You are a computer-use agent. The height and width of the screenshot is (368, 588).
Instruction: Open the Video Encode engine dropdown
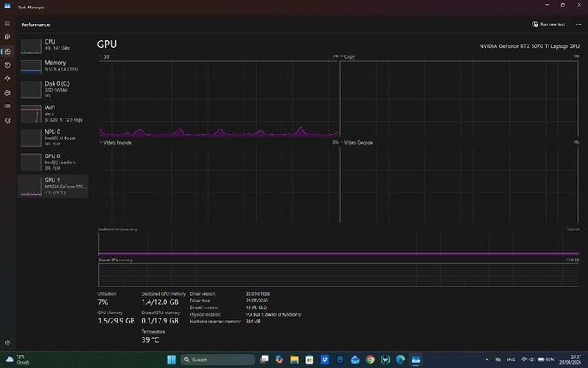click(116, 143)
